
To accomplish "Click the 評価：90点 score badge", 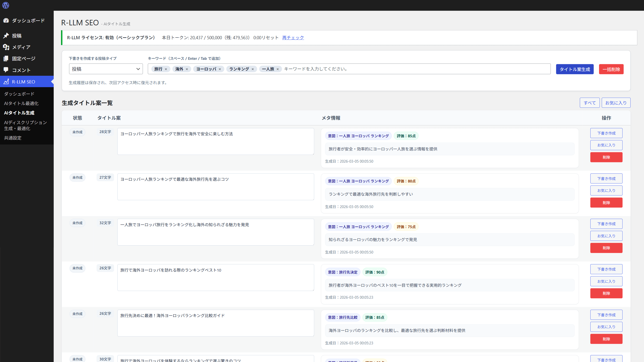I will pos(375,272).
